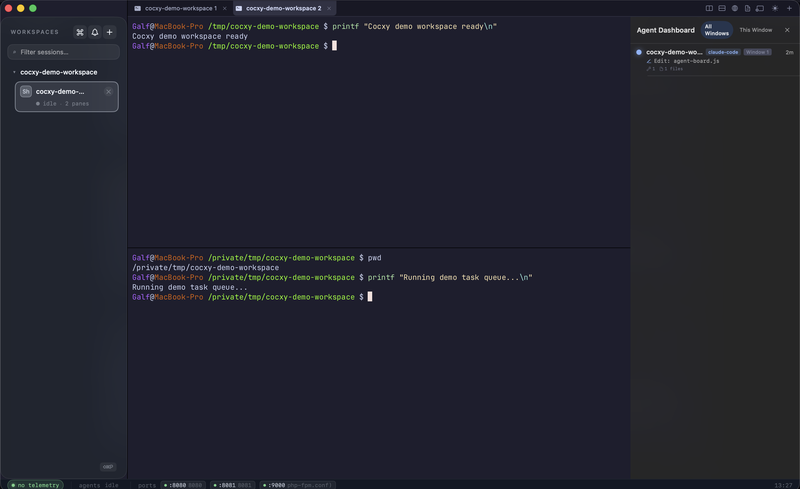Click the plus icon in top-right toolbar
Image resolution: width=800 pixels, height=489 pixels.
tap(789, 8)
